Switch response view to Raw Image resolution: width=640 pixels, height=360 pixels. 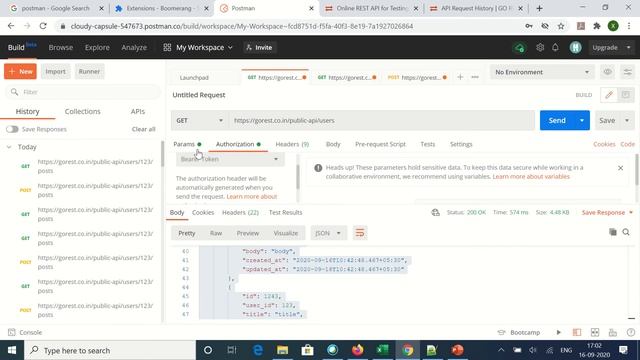tap(216, 233)
